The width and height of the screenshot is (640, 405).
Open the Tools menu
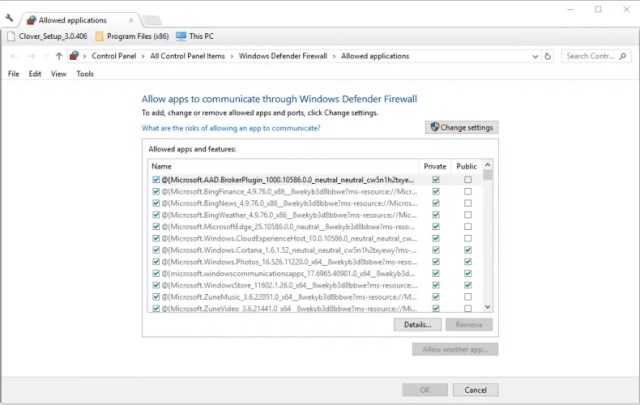click(x=85, y=74)
